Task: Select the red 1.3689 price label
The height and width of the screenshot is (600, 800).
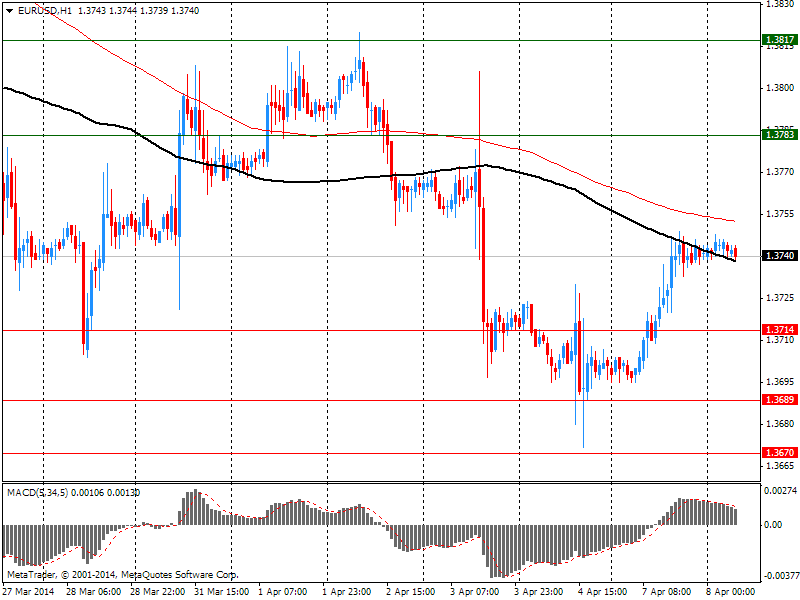Action: 778,400
